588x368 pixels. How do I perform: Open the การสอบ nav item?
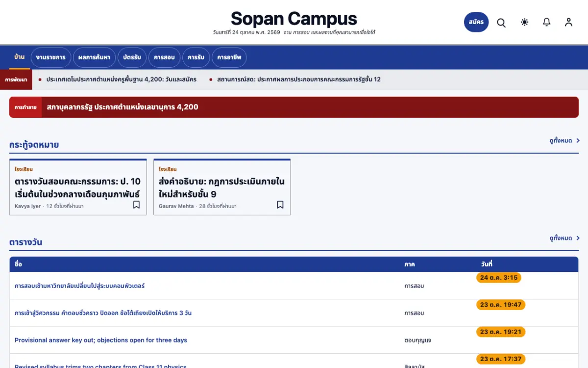click(x=164, y=57)
